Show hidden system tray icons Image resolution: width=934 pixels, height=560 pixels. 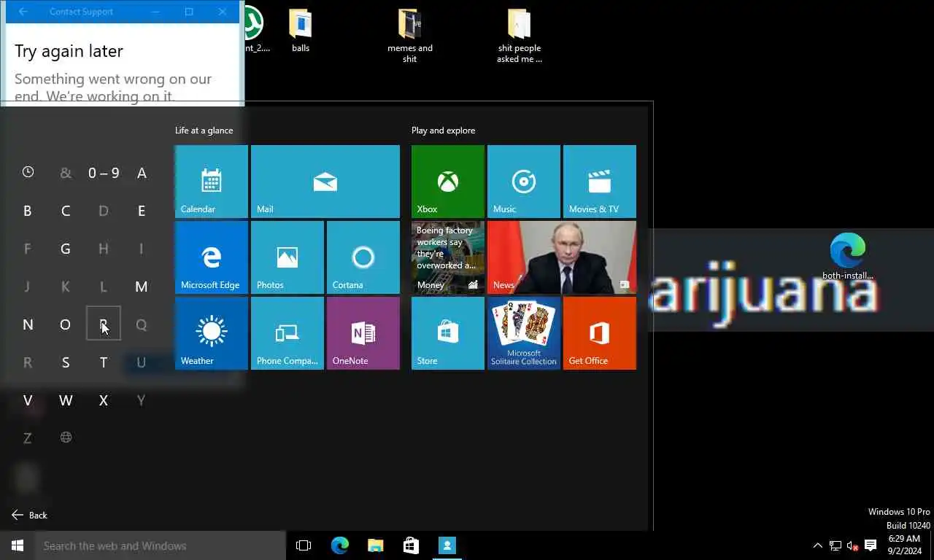click(x=817, y=545)
